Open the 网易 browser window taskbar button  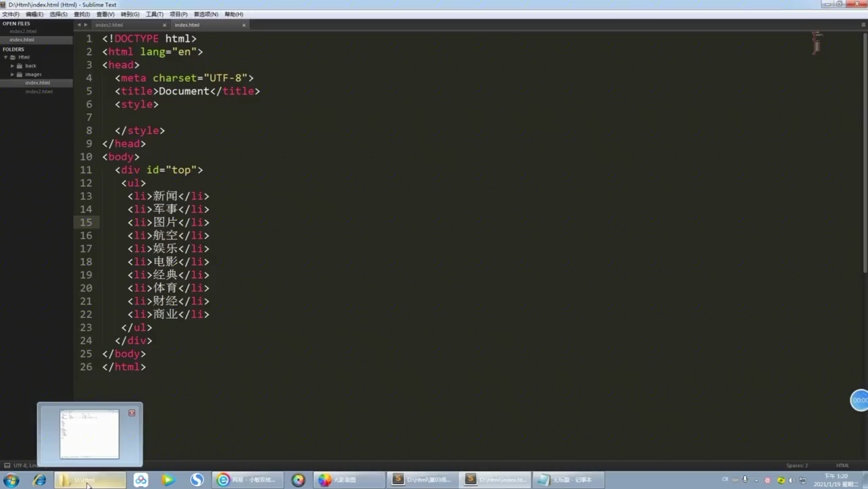247,480
